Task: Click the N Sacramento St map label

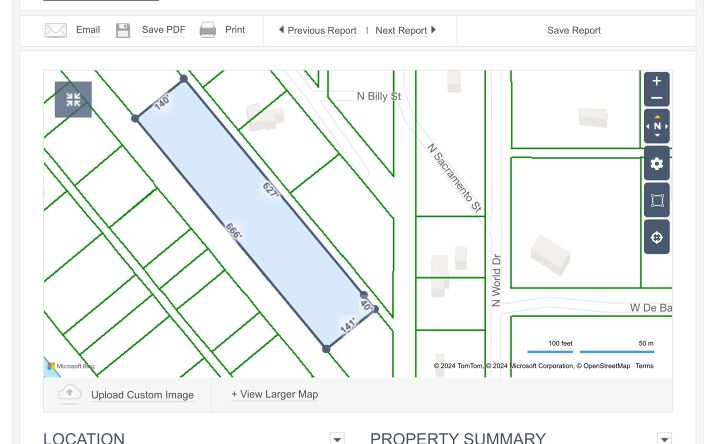Action: pos(454,178)
